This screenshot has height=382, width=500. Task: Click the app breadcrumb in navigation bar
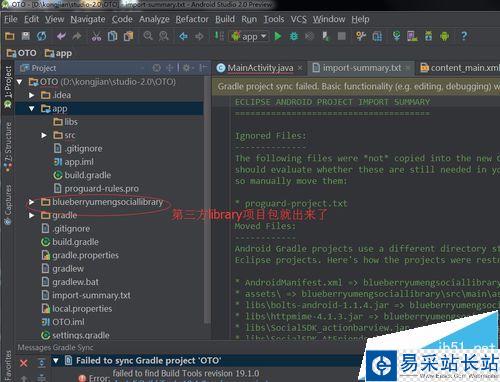[x=58, y=53]
